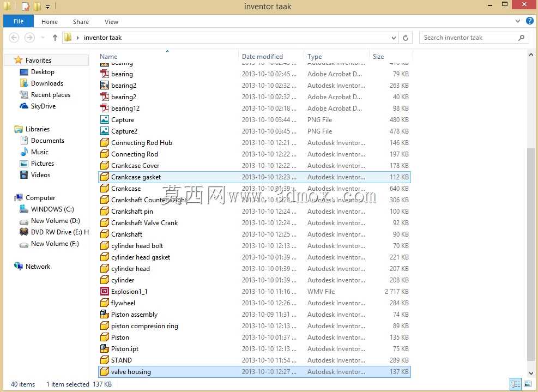Viewport: 538px width, 392px height.
Task: Open the View ribbon tab
Action: point(111,22)
